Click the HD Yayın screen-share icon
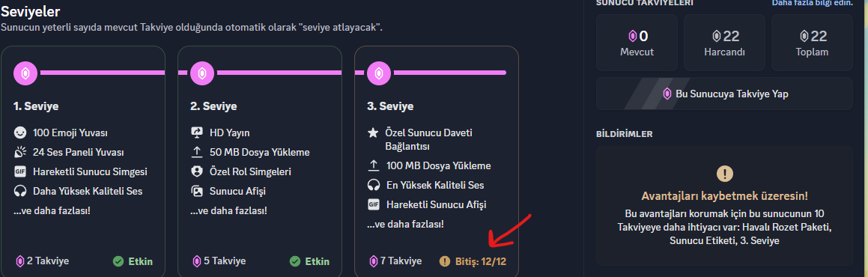Viewport: 868px width, 277px height. coord(196,133)
